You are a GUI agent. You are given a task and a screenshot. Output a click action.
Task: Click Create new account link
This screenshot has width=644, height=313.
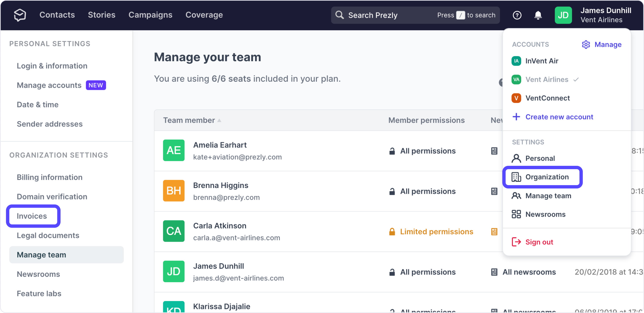[559, 117]
